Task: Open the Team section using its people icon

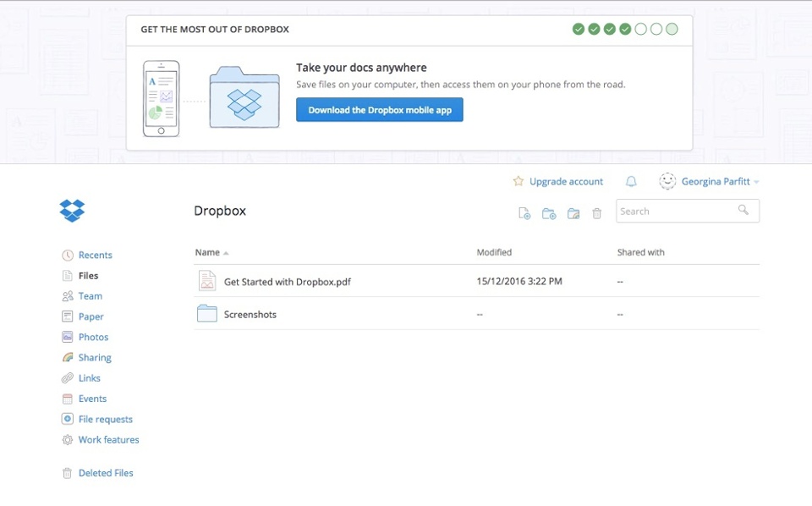Action: [x=68, y=296]
